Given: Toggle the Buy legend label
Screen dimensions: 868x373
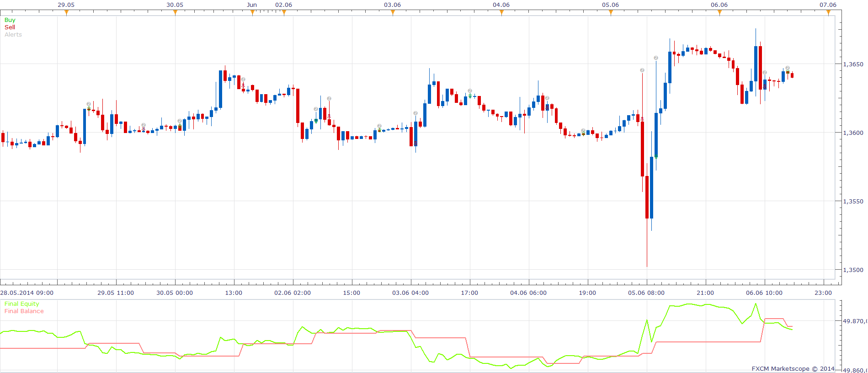Looking at the screenshot, I should (x=10, y=20).
